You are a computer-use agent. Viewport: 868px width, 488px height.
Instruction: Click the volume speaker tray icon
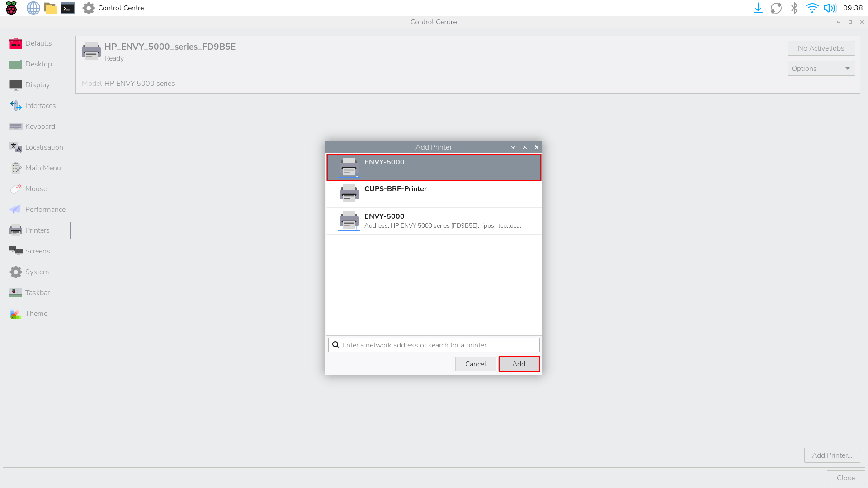pos(830,8)
